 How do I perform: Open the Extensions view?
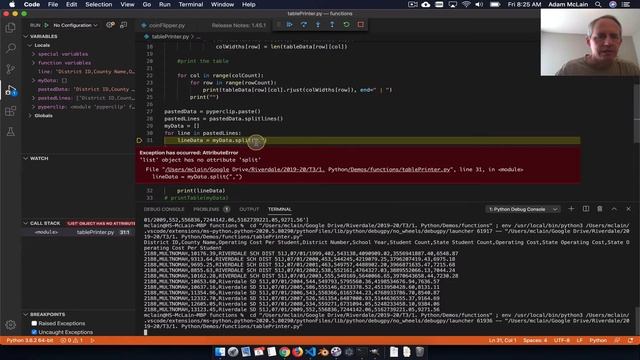(x=11, y=111)
